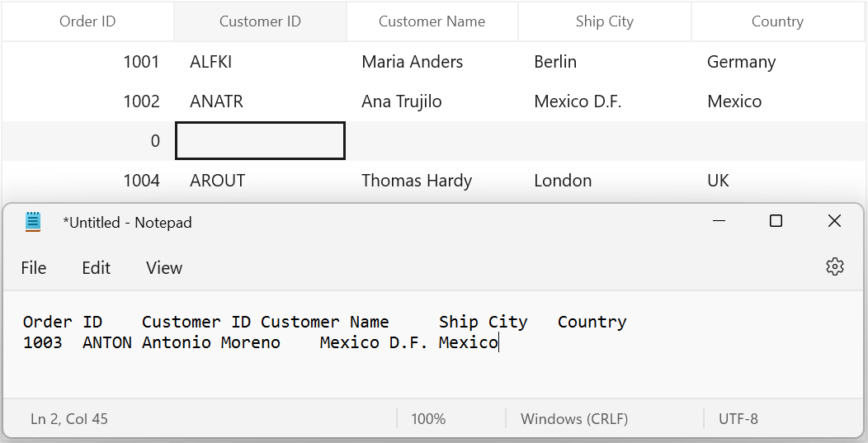Select Order ID cell 1002

[x=87, y=101]
